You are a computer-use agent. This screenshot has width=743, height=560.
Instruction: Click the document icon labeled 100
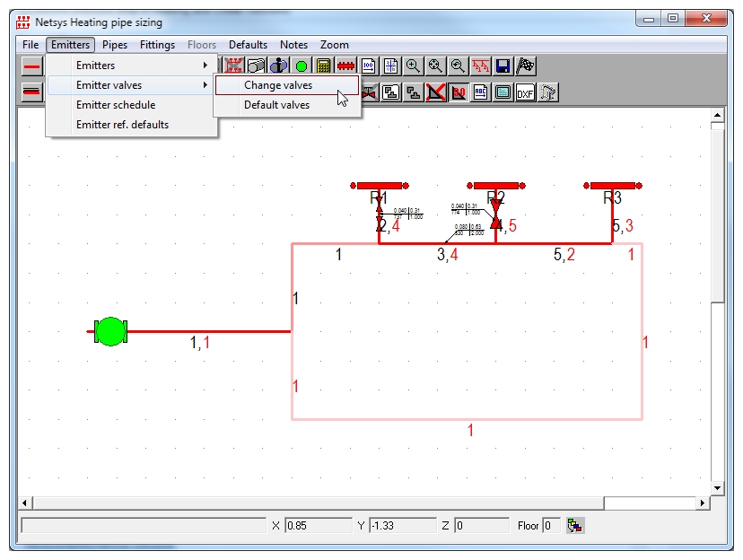[368, 66]
